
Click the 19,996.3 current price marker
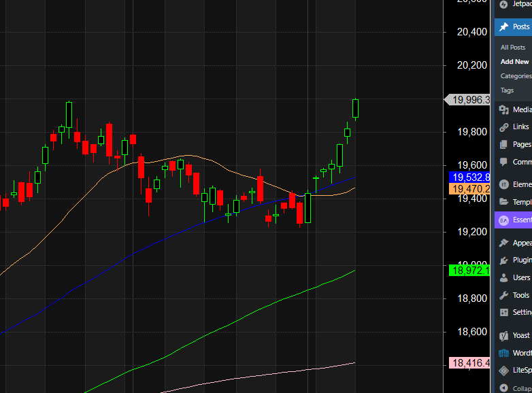tap(467, 100)
